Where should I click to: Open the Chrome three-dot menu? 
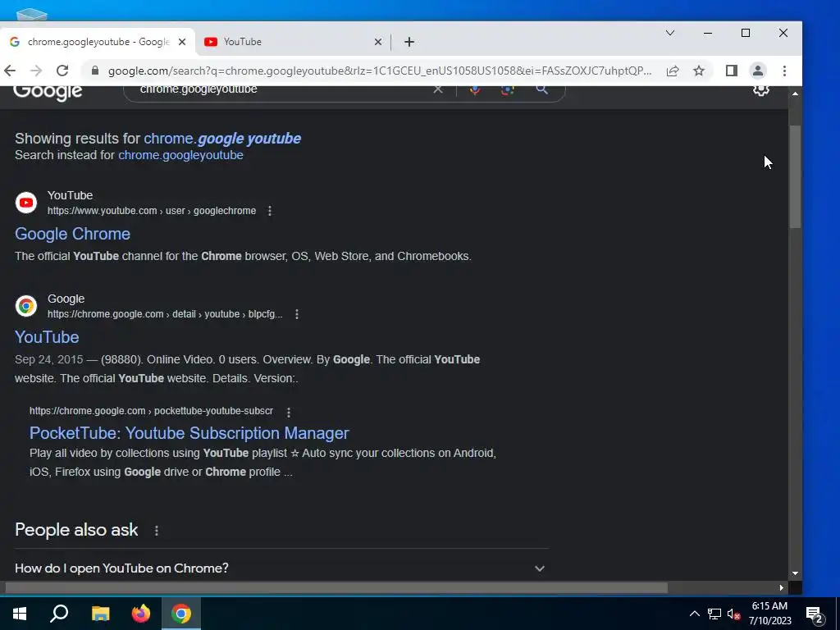coord(784,71)
